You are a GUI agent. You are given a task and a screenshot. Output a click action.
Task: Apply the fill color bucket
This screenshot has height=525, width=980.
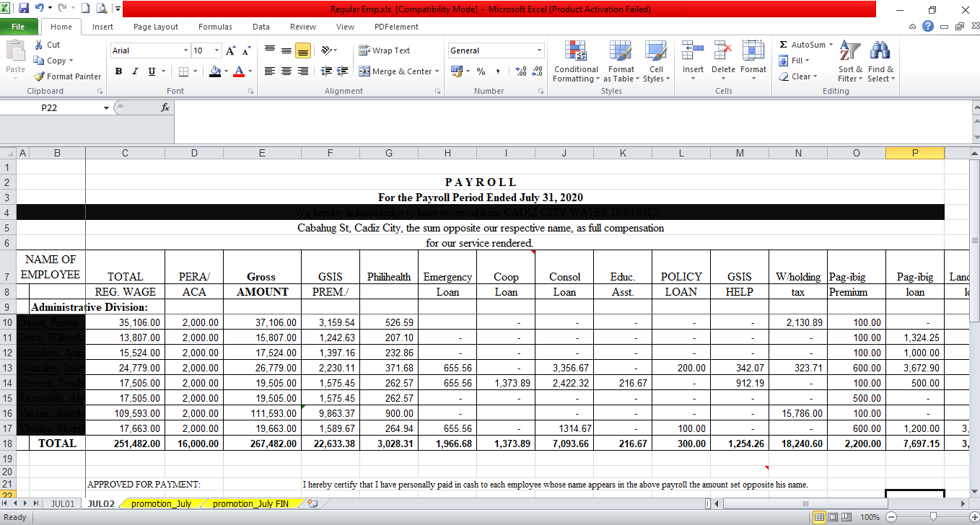coord(214,71)
